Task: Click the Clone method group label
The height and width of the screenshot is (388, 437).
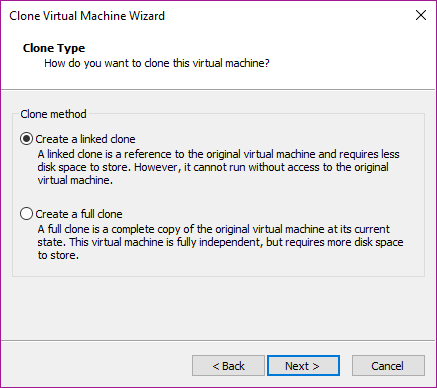Action: (x=53, y=114)
